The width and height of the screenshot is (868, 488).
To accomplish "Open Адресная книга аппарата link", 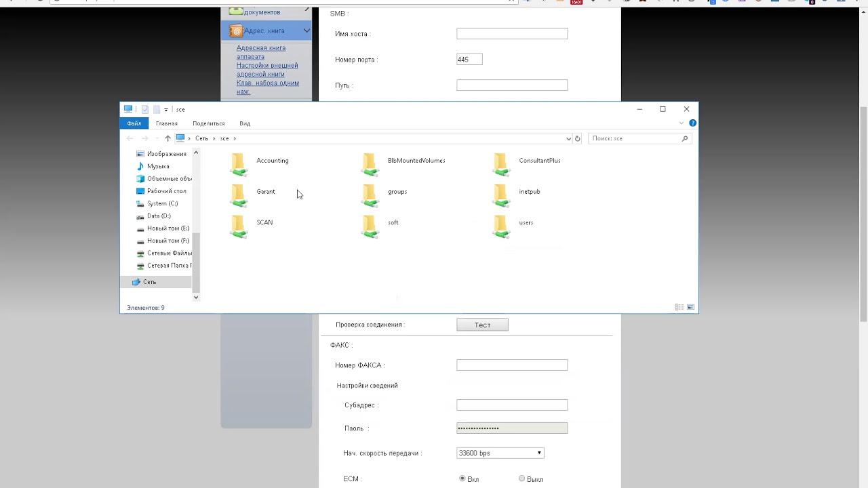I will 261,52.
